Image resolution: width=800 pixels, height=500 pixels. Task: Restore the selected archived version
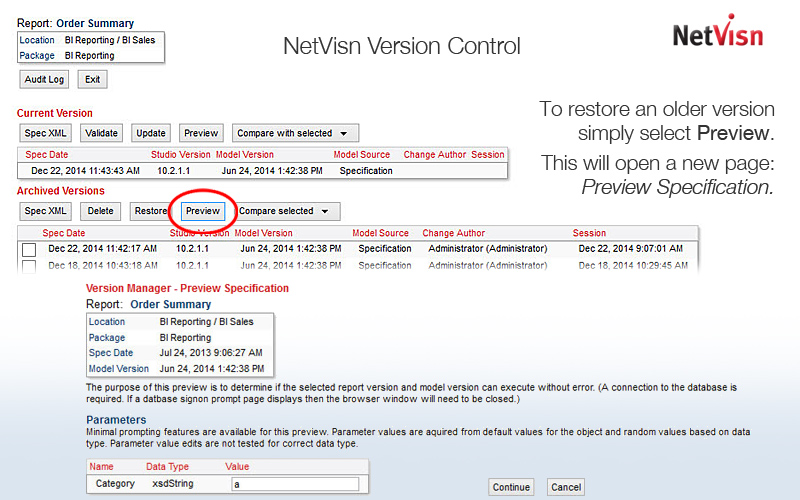pos(151,211)
